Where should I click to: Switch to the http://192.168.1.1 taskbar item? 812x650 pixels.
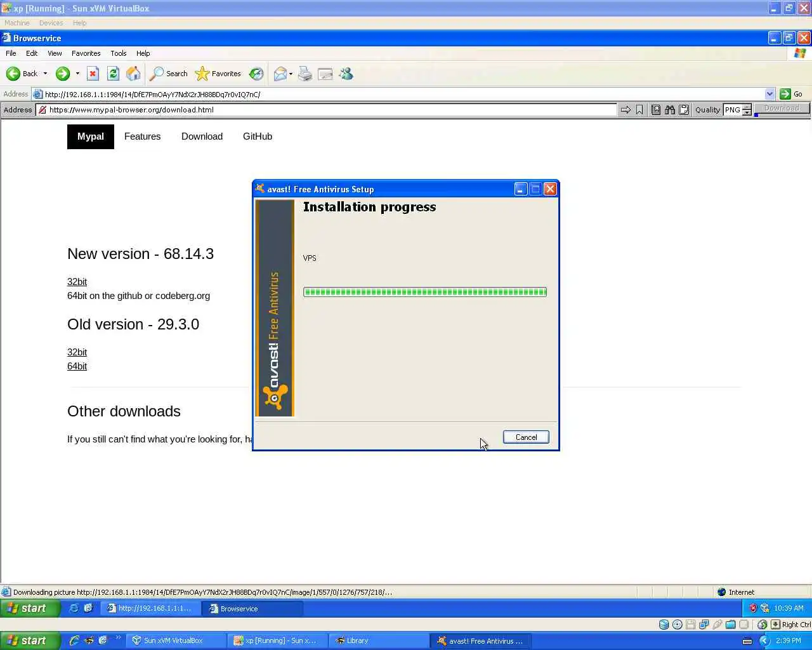pyautogui.click(x=150, y=608)
